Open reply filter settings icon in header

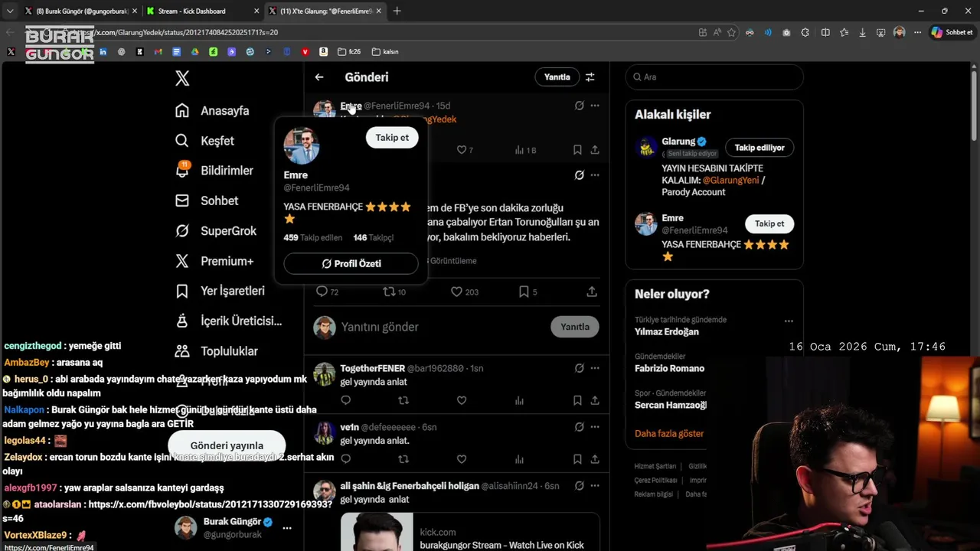(x=590, y=77)
